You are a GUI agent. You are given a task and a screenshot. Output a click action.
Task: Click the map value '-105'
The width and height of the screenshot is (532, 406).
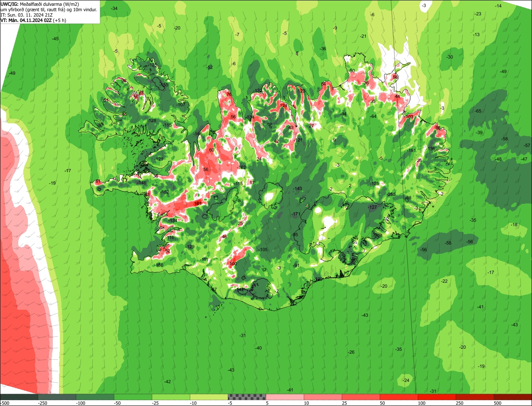[x=263, y=249]
